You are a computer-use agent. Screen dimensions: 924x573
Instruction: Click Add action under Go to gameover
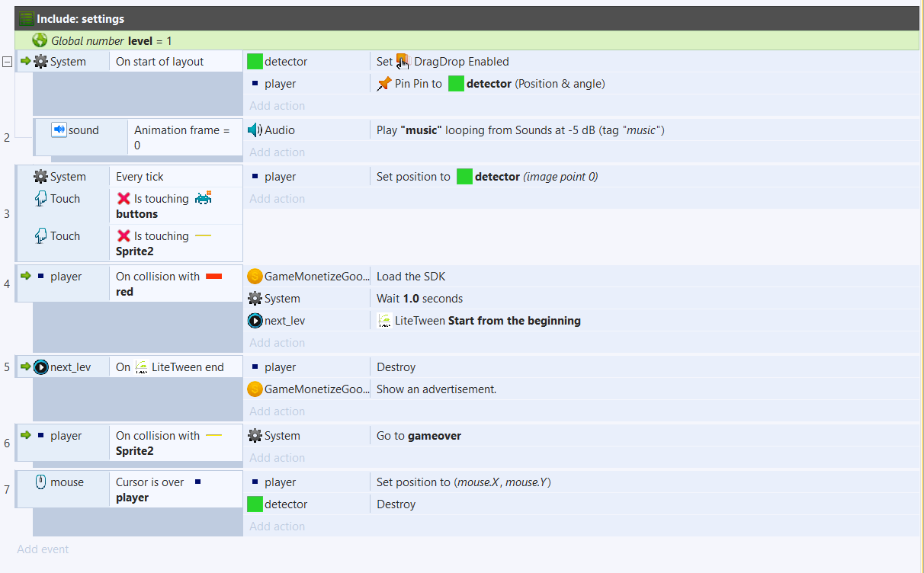(277, 458)
